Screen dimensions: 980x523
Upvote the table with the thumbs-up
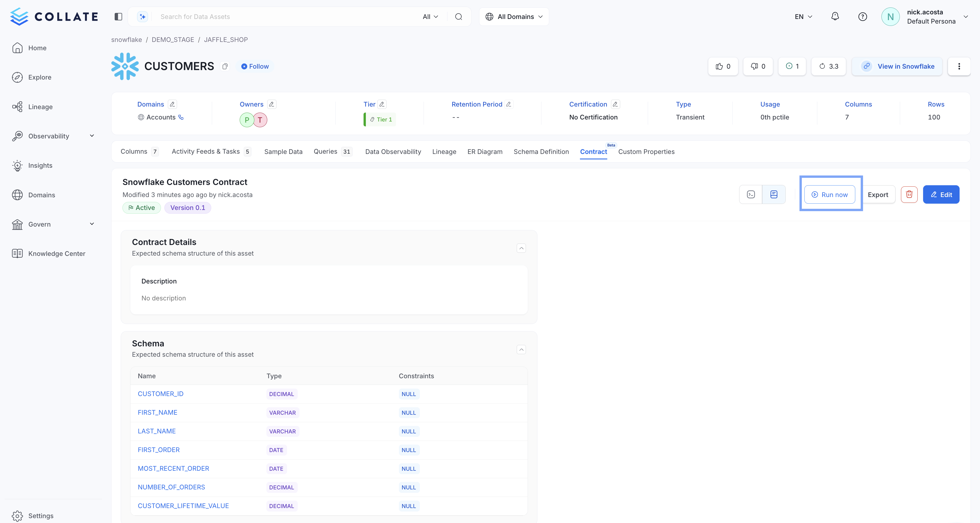click(722, 66)
